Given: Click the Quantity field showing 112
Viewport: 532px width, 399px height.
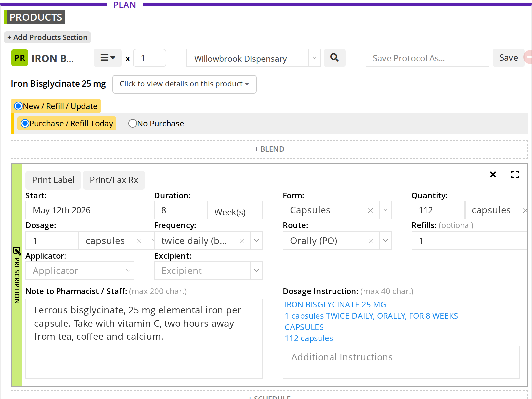Looking at the screenshot, I should click(438, 210).
